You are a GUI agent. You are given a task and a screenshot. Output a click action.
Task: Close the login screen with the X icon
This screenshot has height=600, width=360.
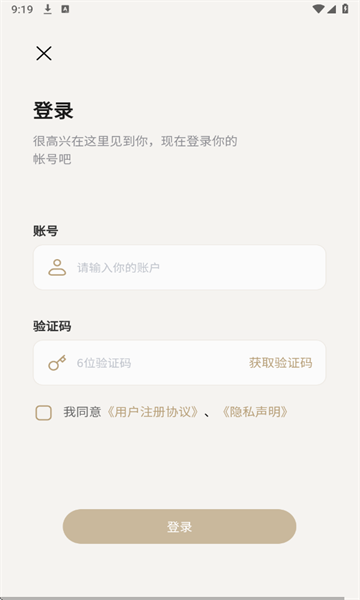pyautogui.click(x=44, y=54)
